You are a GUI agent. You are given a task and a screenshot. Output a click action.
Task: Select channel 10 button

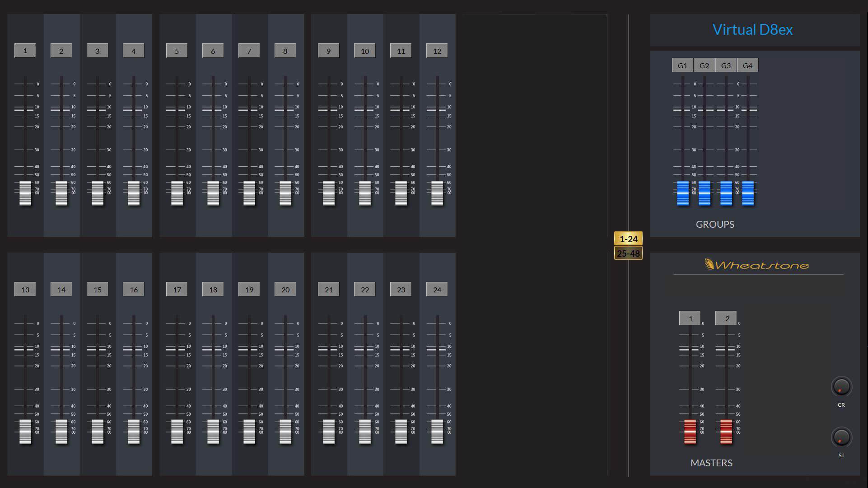pyautogui.click(x=365, y=51)
